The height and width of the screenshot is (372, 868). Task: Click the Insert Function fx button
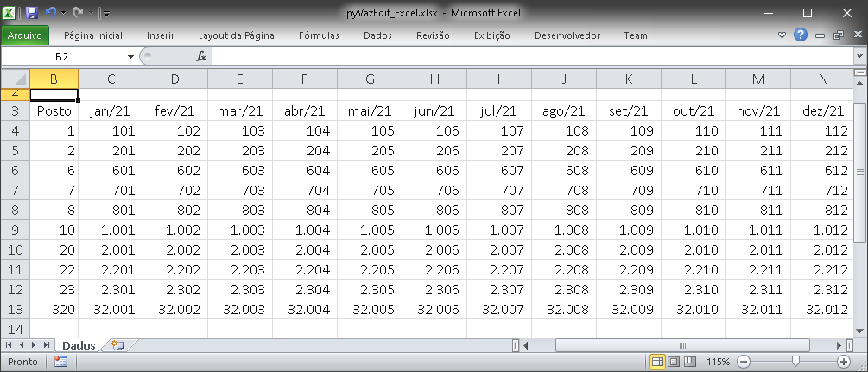[201, 56]
